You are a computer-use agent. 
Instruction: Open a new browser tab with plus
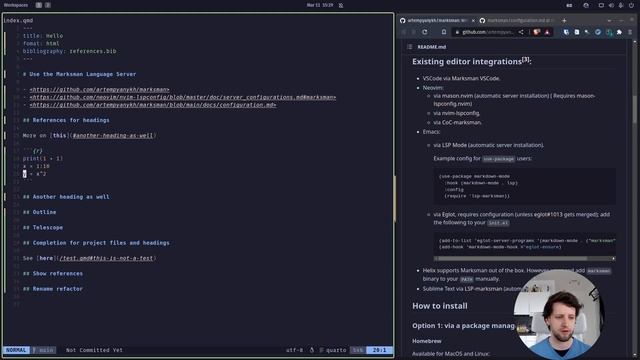[x=564, y=20]
